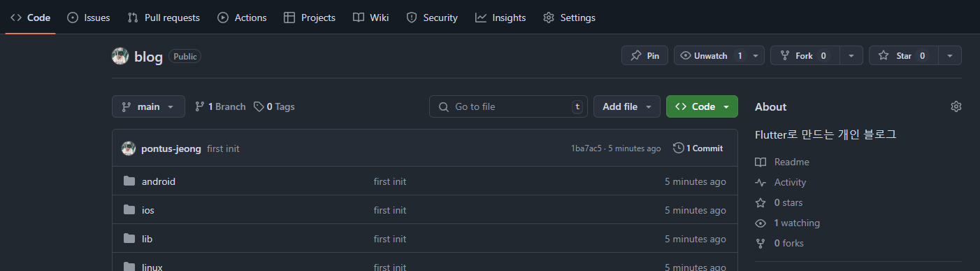Open the Insights tab

coord(500,18)
